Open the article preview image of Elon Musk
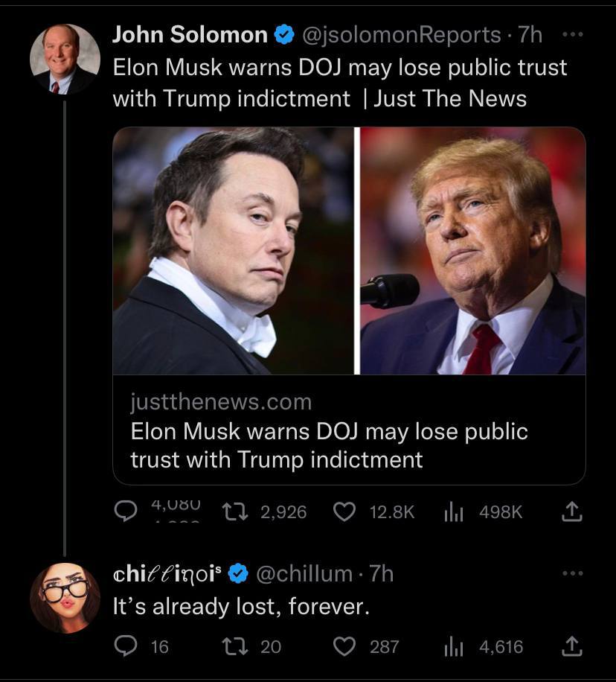The width and height of the screenshot is (616, 682). [234, 251]
